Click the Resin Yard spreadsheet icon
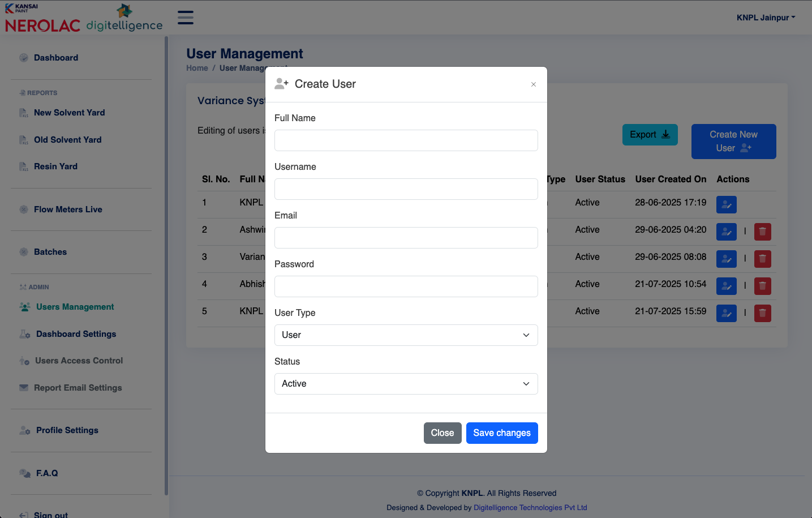Image resolution: width=812 pixels, height=518 pixels. (23, 166)
